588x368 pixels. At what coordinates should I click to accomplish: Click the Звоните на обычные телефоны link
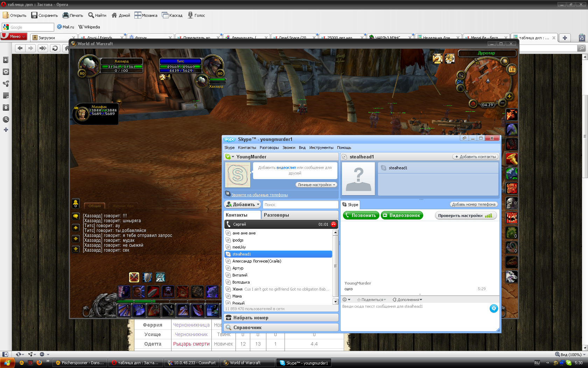[x=259, y=195]
